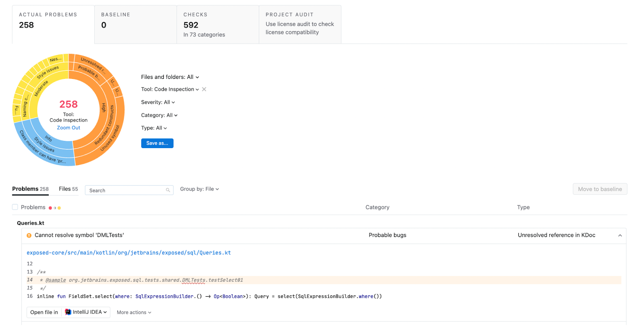Click the search magnifier icon
The height and width of the screenshot is (332, 644).
(168, 190)
